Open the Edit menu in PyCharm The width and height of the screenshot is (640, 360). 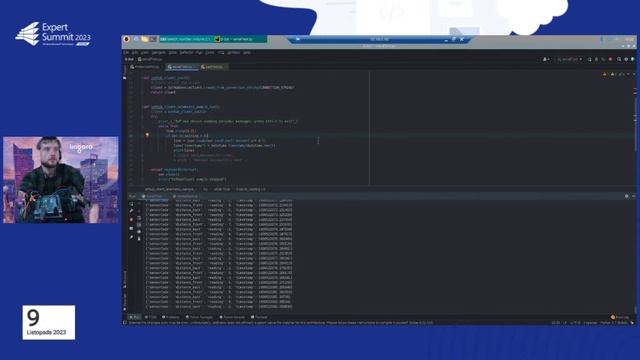pyautogui.click(x=135, y=53)
